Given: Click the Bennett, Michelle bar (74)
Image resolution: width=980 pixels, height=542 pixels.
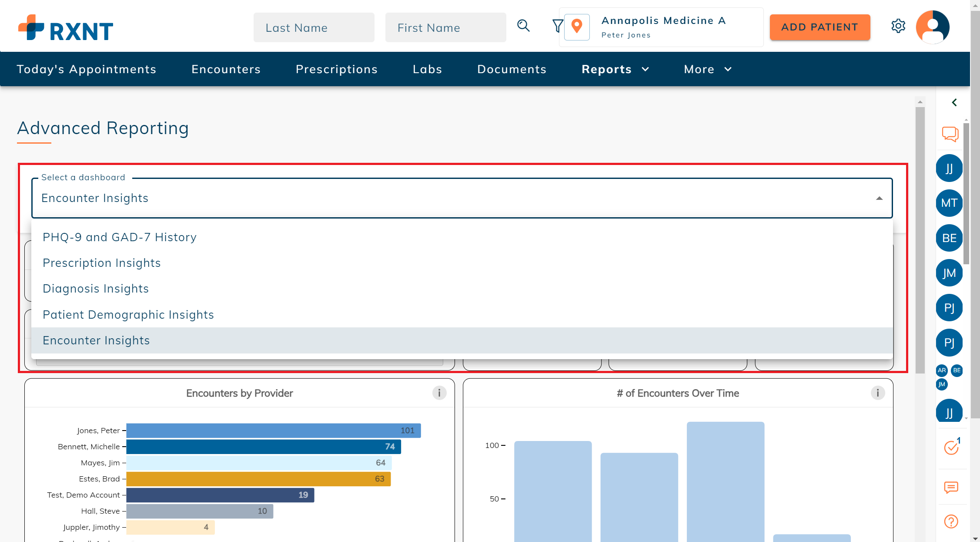Looking at the screenshot, I should click(264, 447).
